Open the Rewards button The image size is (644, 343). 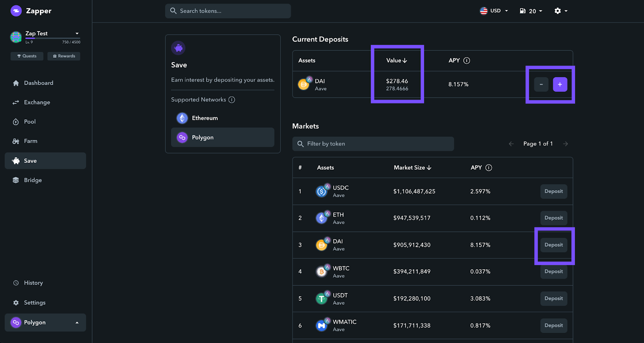coord(64,56)
